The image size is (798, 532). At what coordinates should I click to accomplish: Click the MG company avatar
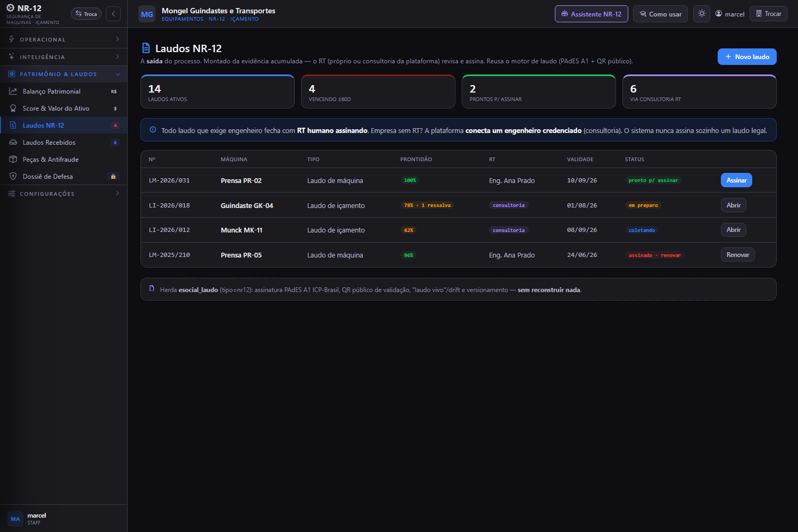[147, 14]
